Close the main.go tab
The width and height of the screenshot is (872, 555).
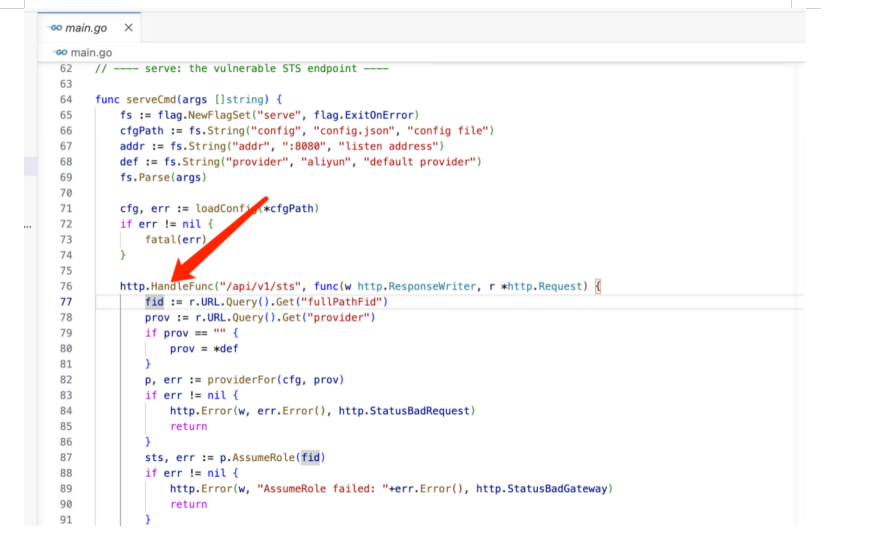(128, 28)
